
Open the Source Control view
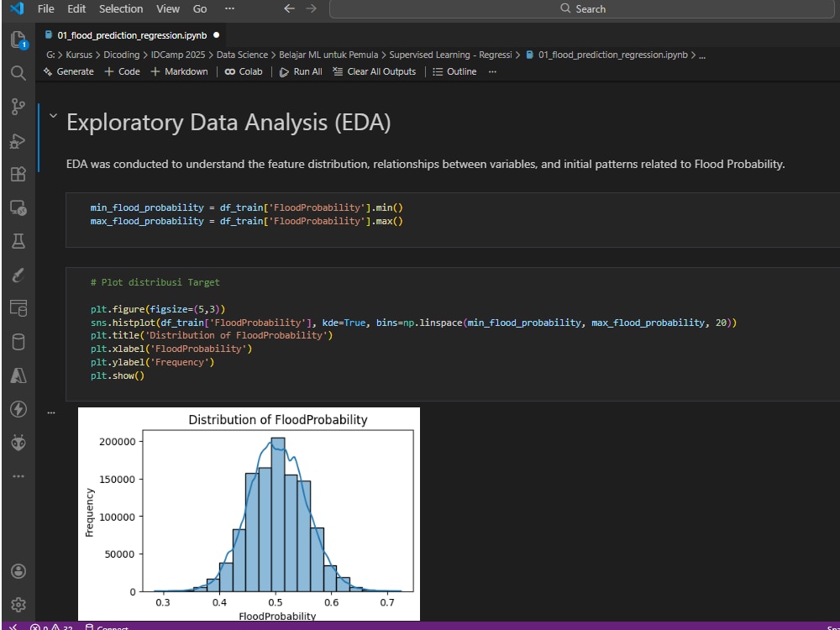click(18, 108)
